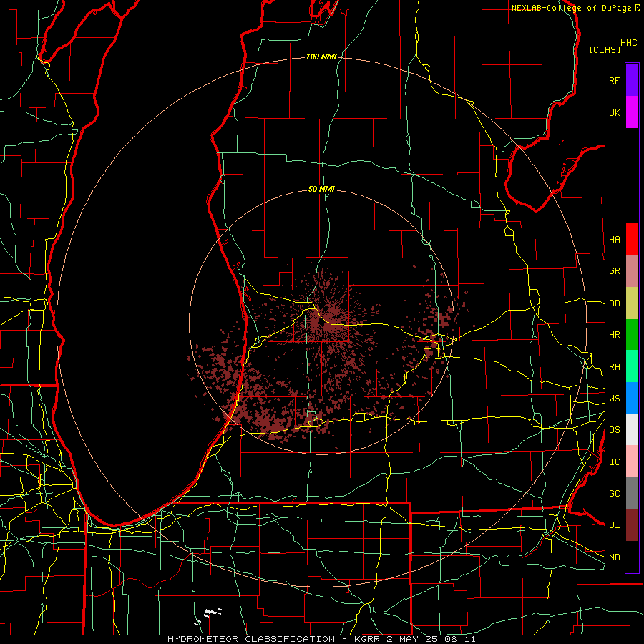Click the GR legend label

click(x=614, y=271)
